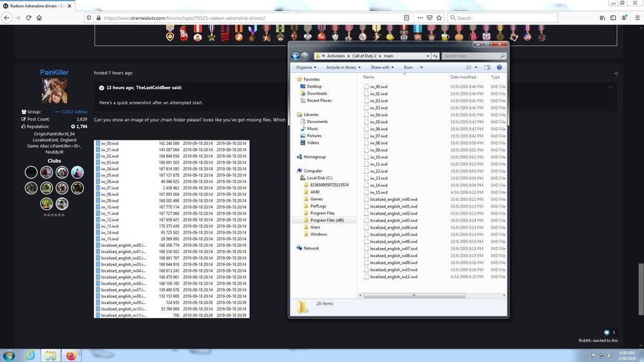The image size is (644, 362).
Task: Click the Activision breadcrumb
Action: pyautogui.click(x=336, y=56)
